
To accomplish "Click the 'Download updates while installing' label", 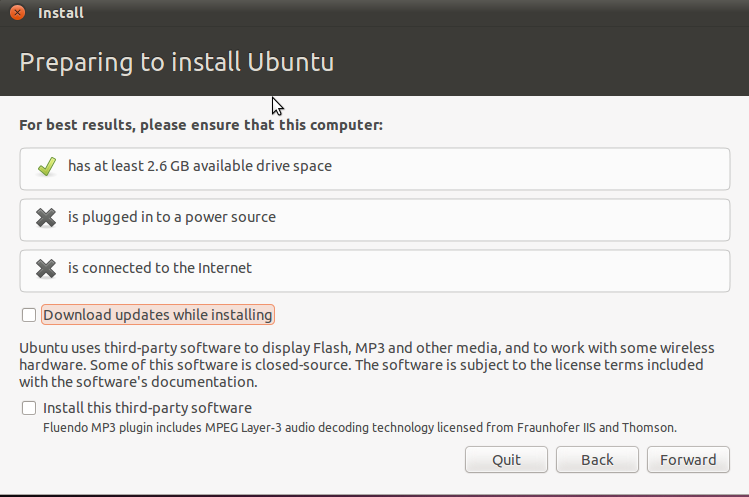I will 158,315.
